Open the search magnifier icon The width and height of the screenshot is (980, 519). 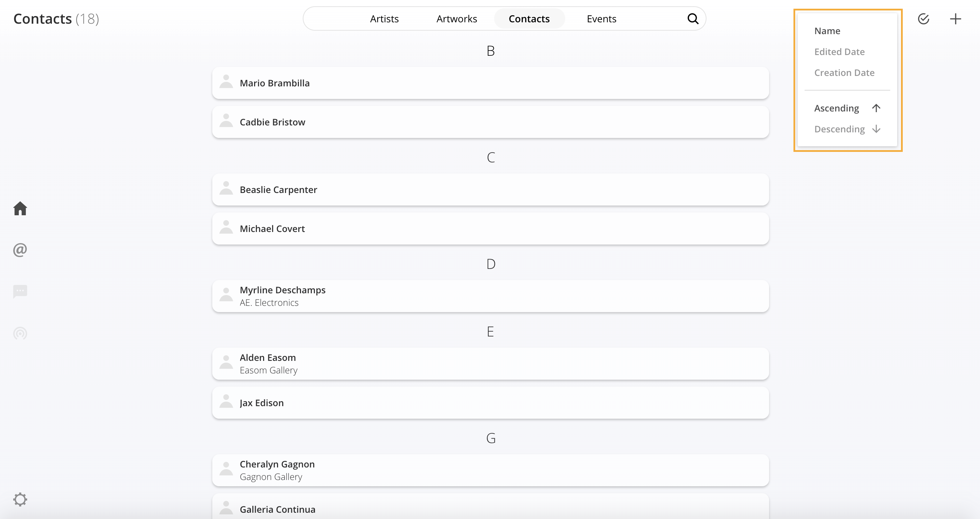click(x=693, y=19)
